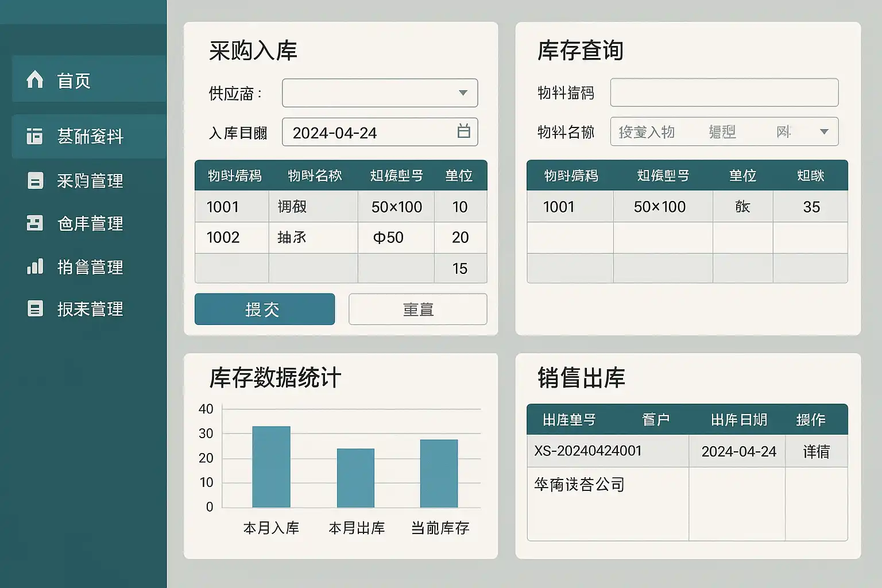Click the basic data sidebar icon
882x588 pixels.
(34, 136)
